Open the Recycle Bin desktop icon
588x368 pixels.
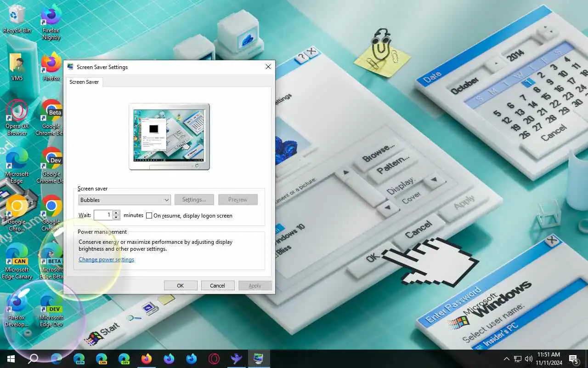tap(17, 19)
